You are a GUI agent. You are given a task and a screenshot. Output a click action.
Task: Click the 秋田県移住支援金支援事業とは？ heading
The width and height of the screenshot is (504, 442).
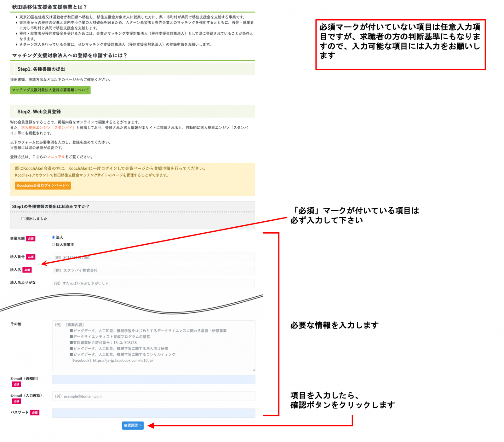click(49, 7)
